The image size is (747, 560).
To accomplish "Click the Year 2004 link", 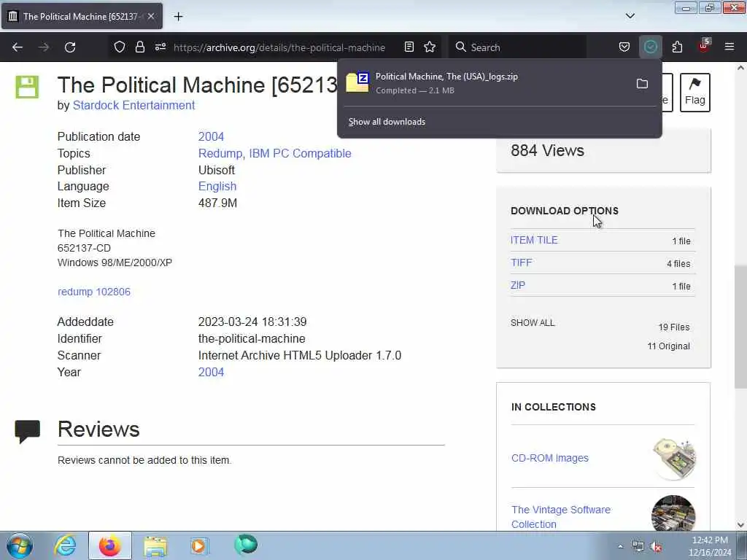I will point(211,373).
